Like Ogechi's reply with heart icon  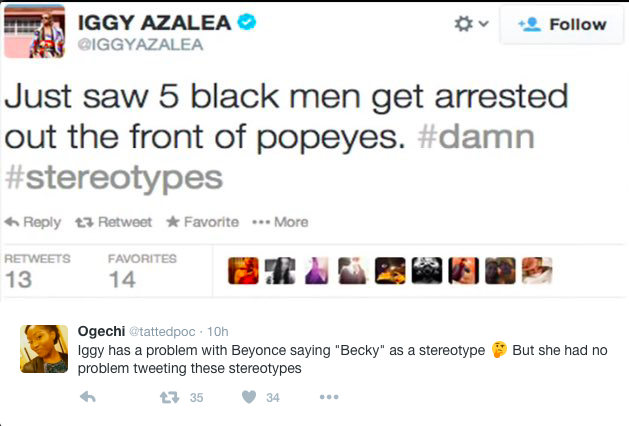pos(248,398)
